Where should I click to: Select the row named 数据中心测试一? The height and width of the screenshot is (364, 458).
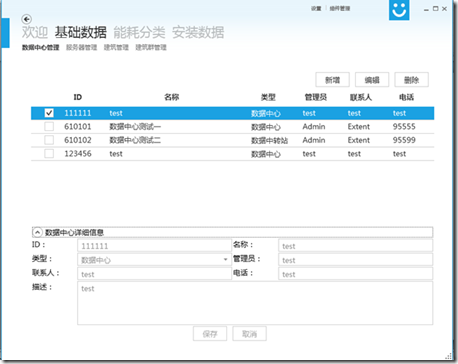pyautogui.click(x=233, y=127)
